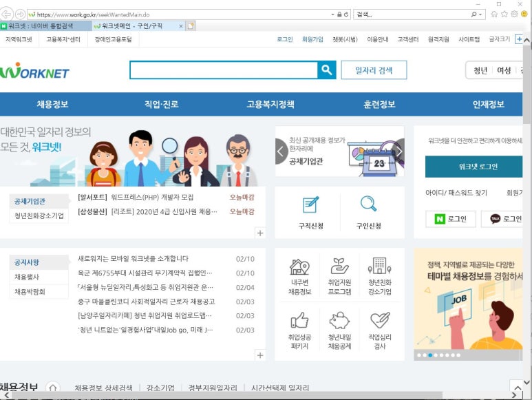Click the browser home icon

pos(495,14)
